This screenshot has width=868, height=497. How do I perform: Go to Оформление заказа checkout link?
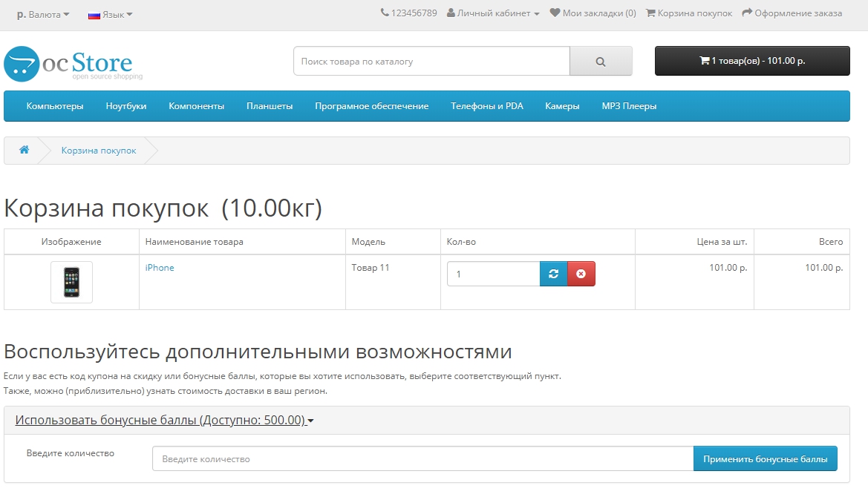[792, 13]
